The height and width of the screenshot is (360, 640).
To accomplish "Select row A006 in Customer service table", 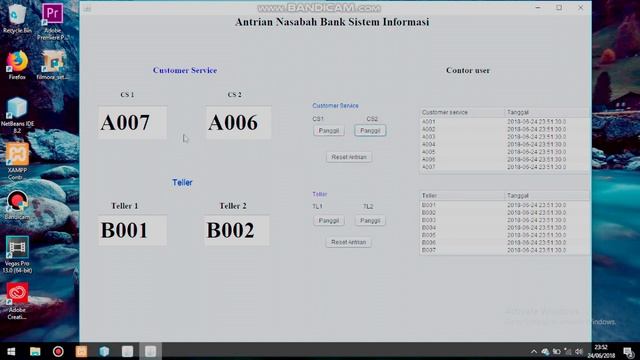I will point(505,159).
